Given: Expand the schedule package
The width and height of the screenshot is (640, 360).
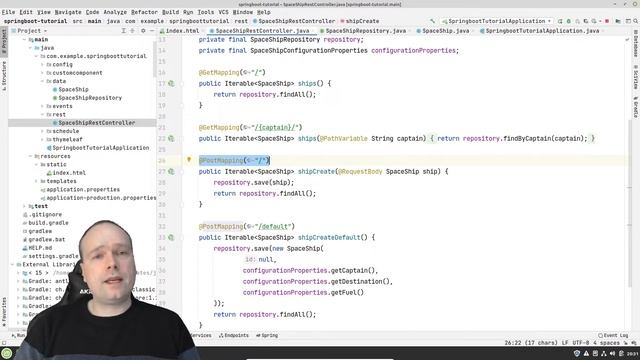Looking at the screenshot, I should pyautogui.click(x=42, y=131).
